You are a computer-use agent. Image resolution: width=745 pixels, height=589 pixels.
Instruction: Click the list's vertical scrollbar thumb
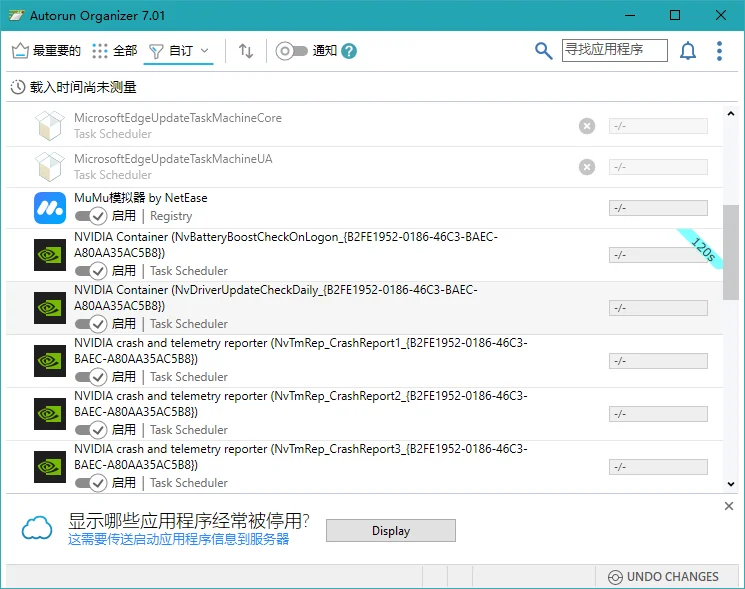tap(731, 252)
